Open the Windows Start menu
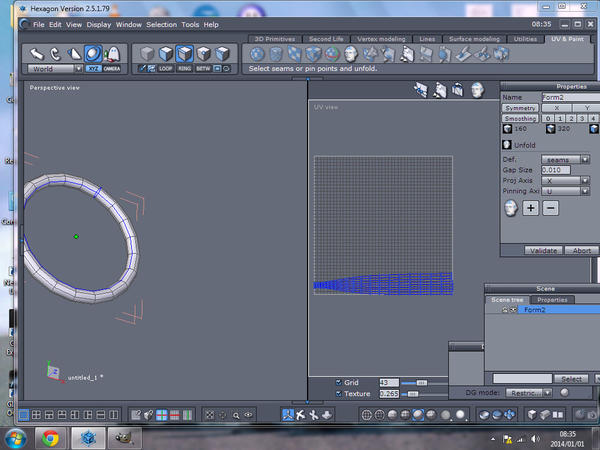The height and width of the screenshot is (450, 600). pos(15,439)
